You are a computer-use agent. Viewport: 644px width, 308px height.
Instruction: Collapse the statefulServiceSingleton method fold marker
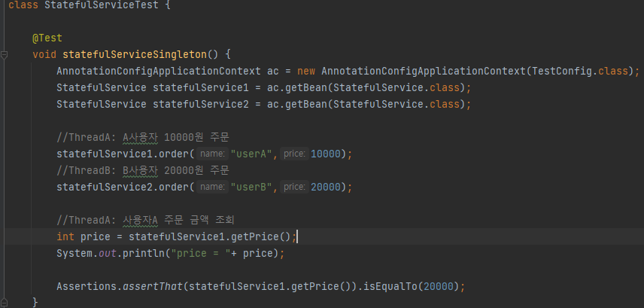4,55
